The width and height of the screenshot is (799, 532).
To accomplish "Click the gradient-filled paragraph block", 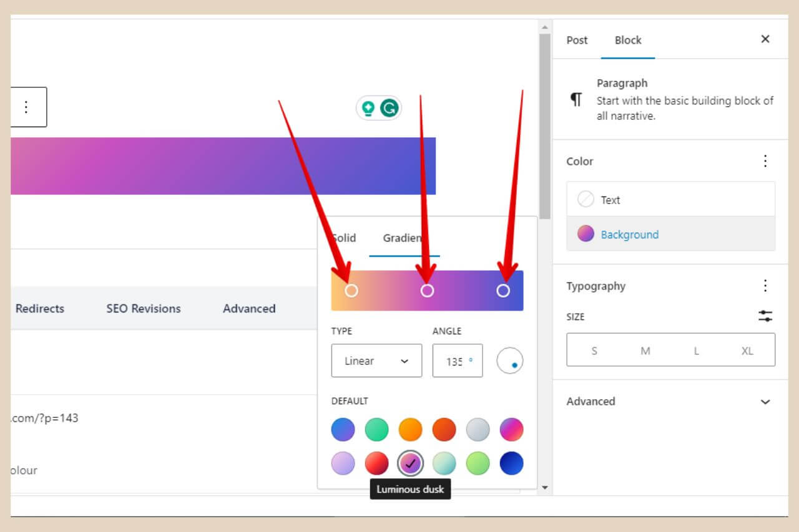I will (223, 166).
